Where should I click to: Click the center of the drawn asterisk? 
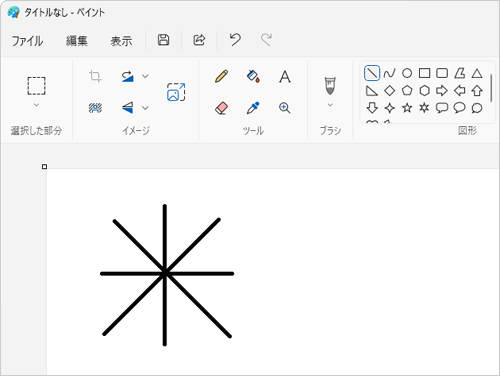tap(165, 274)
